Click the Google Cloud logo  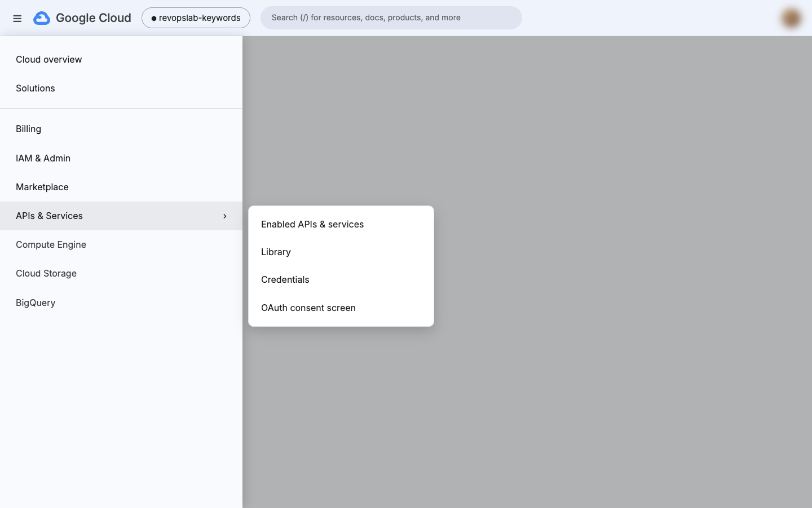click(82, 18)
